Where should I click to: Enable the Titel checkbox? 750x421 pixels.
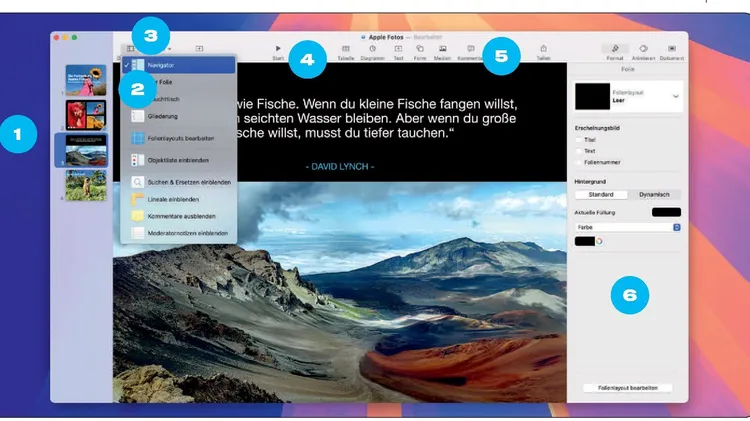[x=579, y=140]
